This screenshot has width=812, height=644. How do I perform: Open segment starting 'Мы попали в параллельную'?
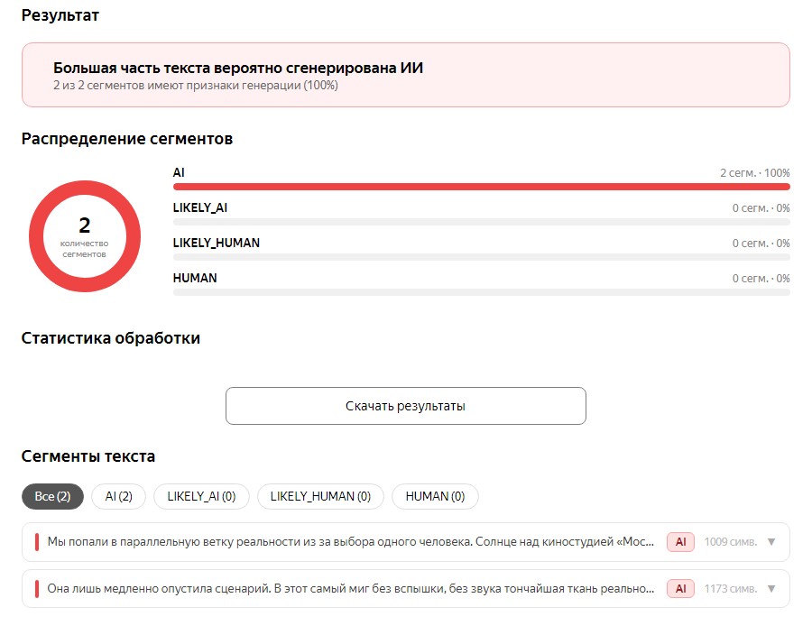[405, 542]
